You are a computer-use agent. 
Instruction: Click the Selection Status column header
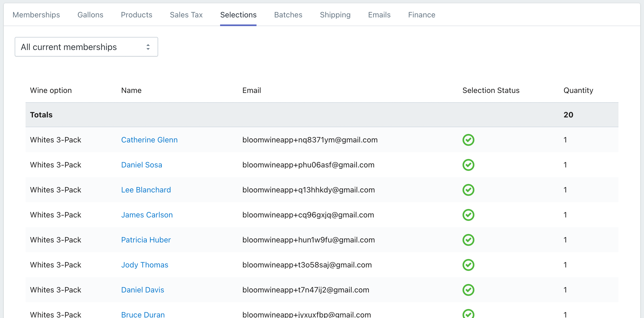pos(491,91)
